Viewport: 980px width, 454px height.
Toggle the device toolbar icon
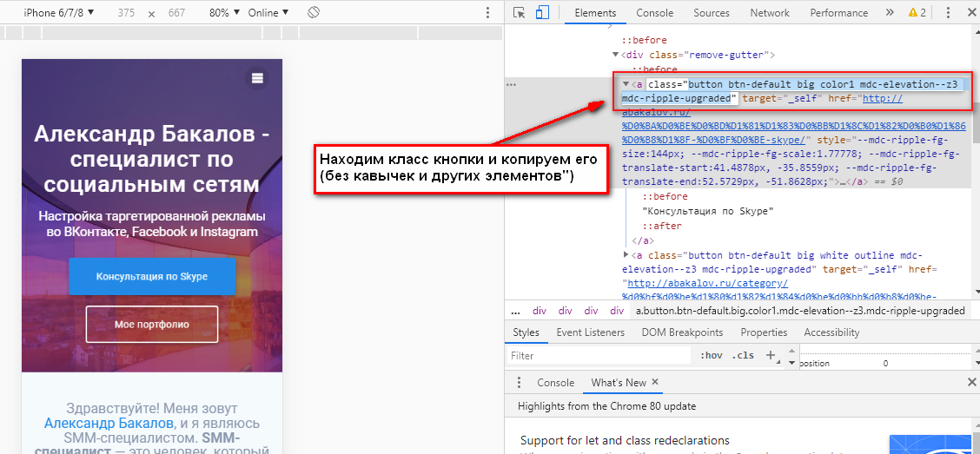pos(542,12)
